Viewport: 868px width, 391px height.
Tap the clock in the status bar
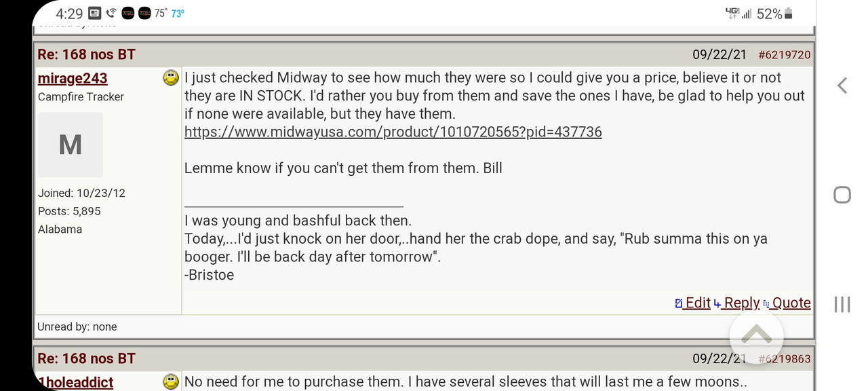tap(69, 14)
